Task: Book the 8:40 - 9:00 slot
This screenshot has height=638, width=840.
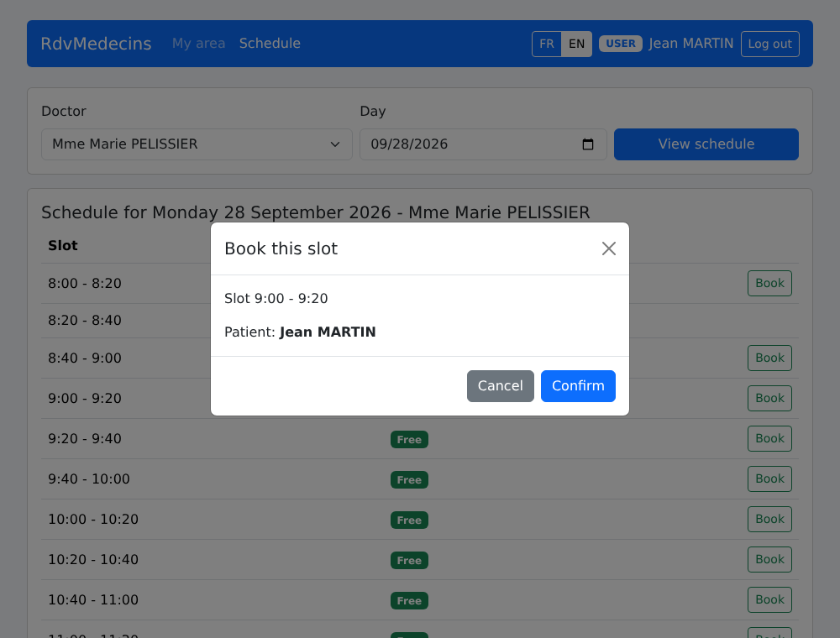Action: coord(769,358)
